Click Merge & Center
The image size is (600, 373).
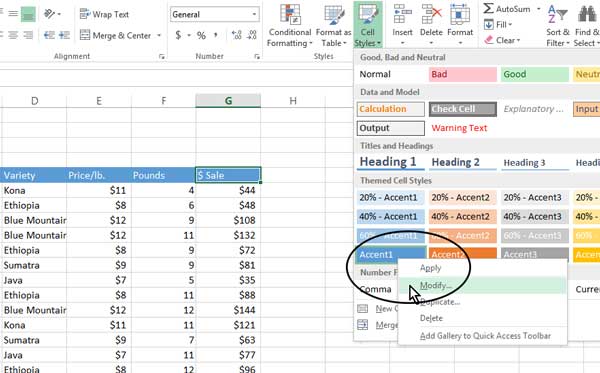[116, 36]
